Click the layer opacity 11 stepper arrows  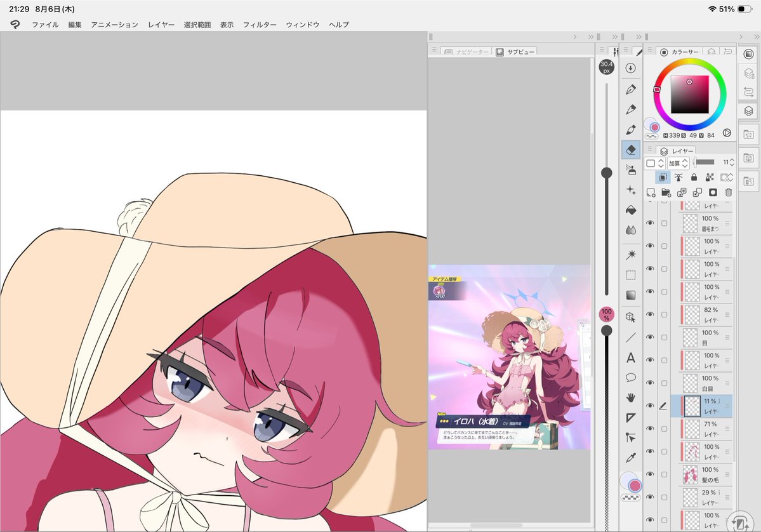click(x=731, y=162)
